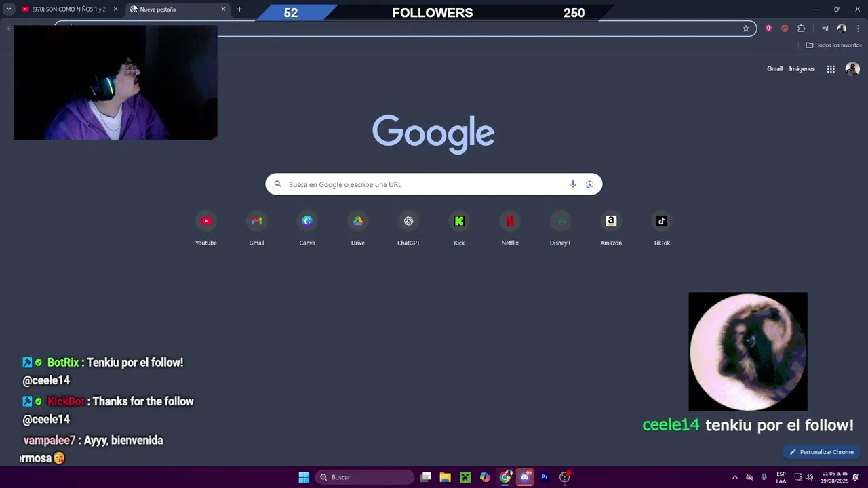
Task: Open the Google apps grid
Action: click(831, 69)
